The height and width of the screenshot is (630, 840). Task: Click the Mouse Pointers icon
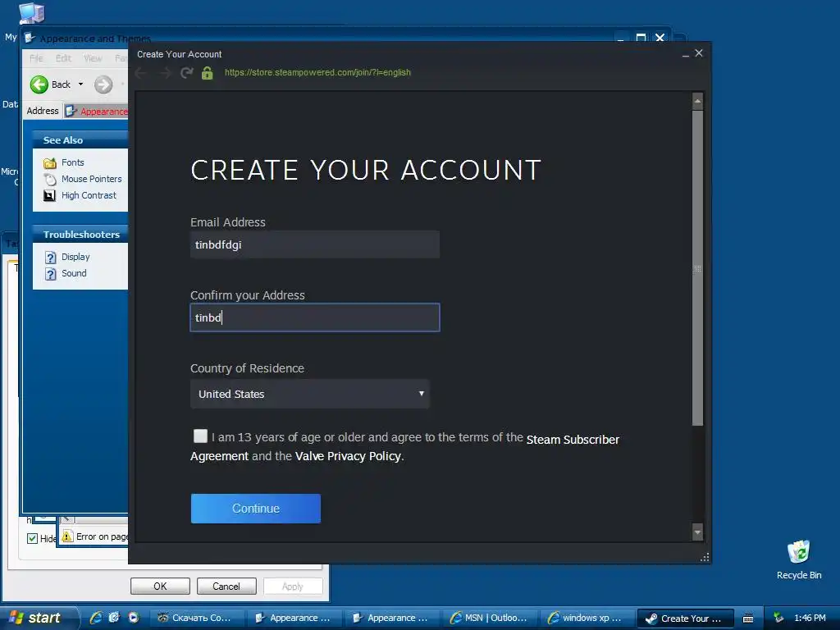[50, 180]
